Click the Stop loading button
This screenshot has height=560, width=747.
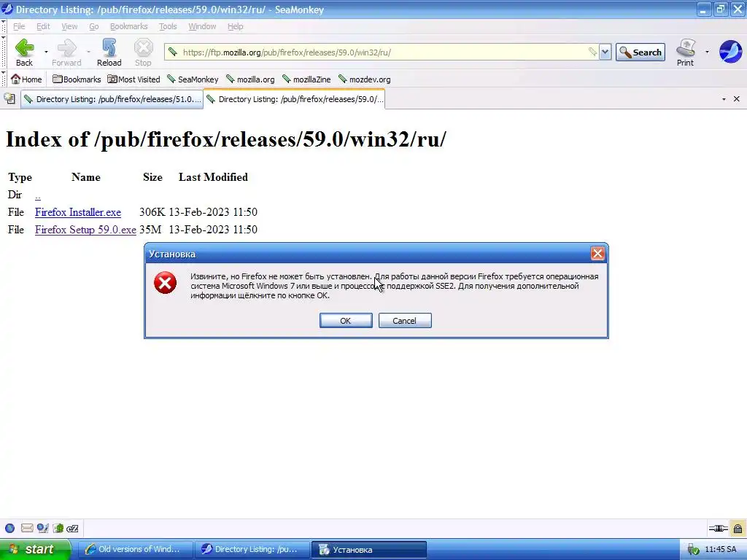tap(143, 52)
